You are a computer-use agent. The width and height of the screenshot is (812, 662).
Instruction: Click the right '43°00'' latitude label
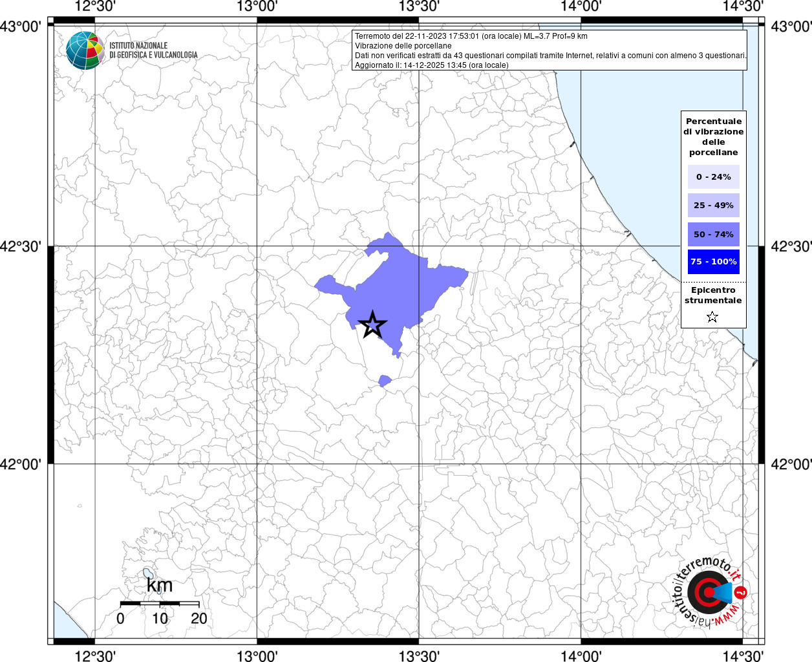(x=790, y=27)
